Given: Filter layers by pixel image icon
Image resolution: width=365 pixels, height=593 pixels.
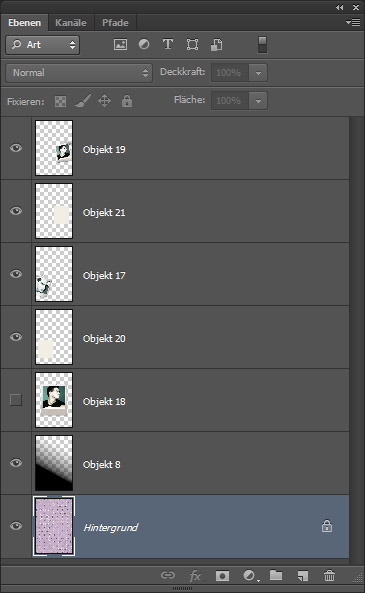Looking at the screenshot, I should (120, 45).
